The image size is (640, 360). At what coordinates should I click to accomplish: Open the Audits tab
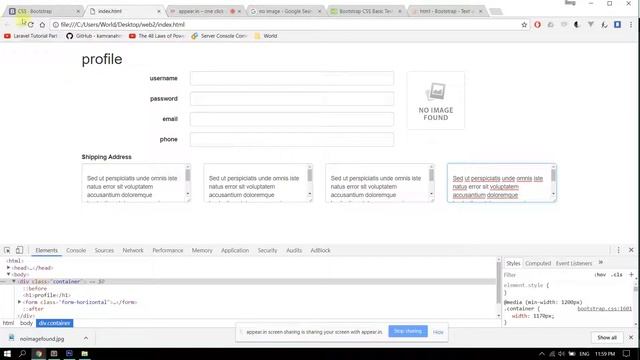[294, 250]
